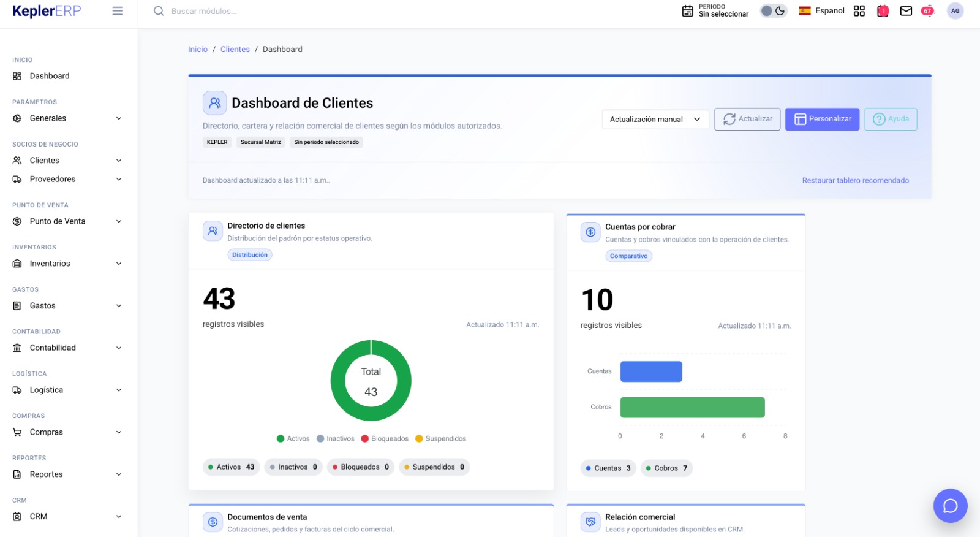Click the Proveedores truck icon

[x=17, y=179]
